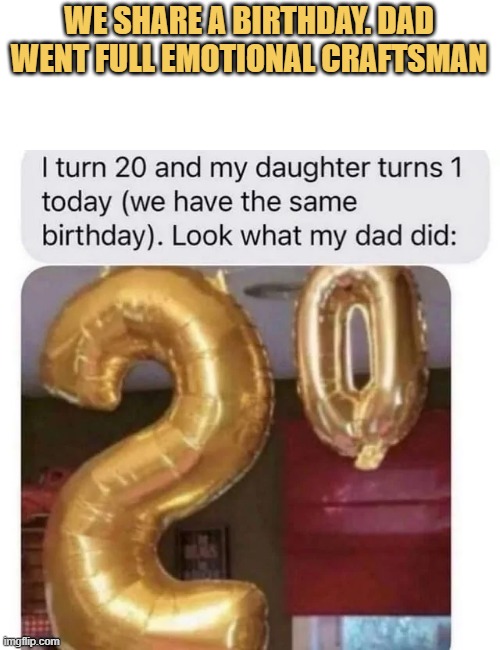Click the caption line 'WE SHARE A BIRTHDAY. DAD'

[248, 22]
